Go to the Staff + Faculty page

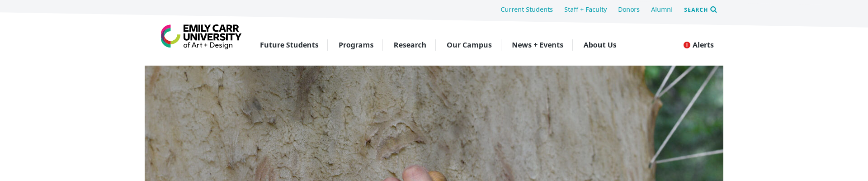coord(585,10)
